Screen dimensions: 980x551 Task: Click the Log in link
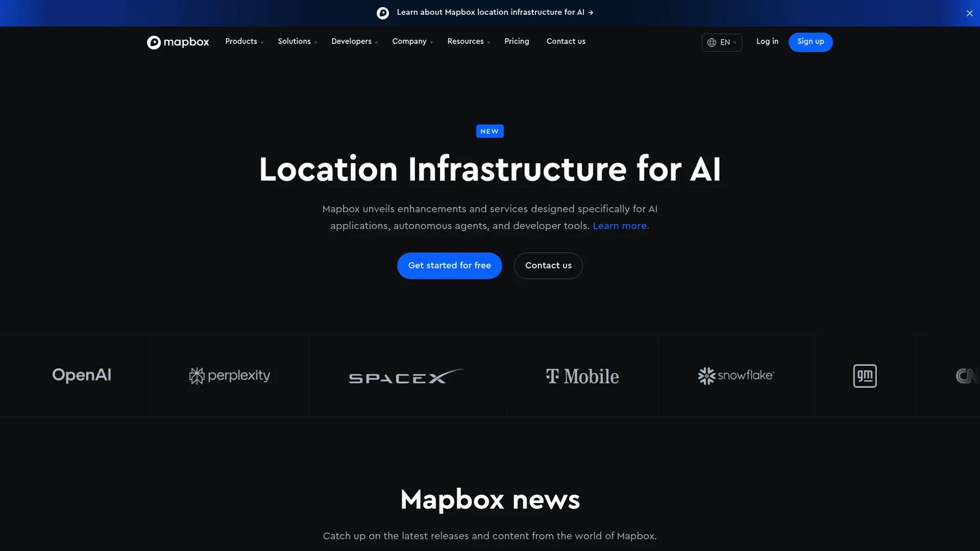click(767, 41)
